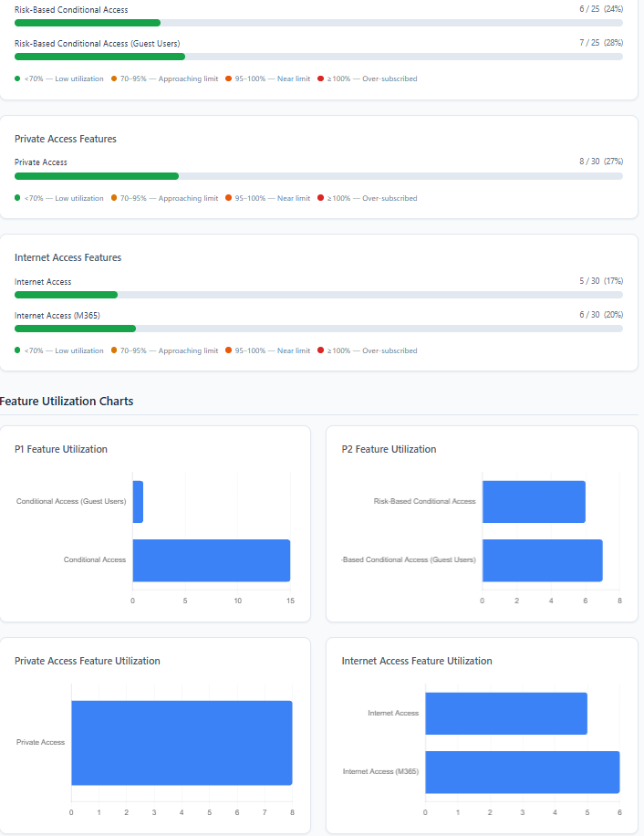Viewport: 644px width, 836px height.
Task: Click orange Approaching limit dot in Private Access legend
Action: [114, 198]
